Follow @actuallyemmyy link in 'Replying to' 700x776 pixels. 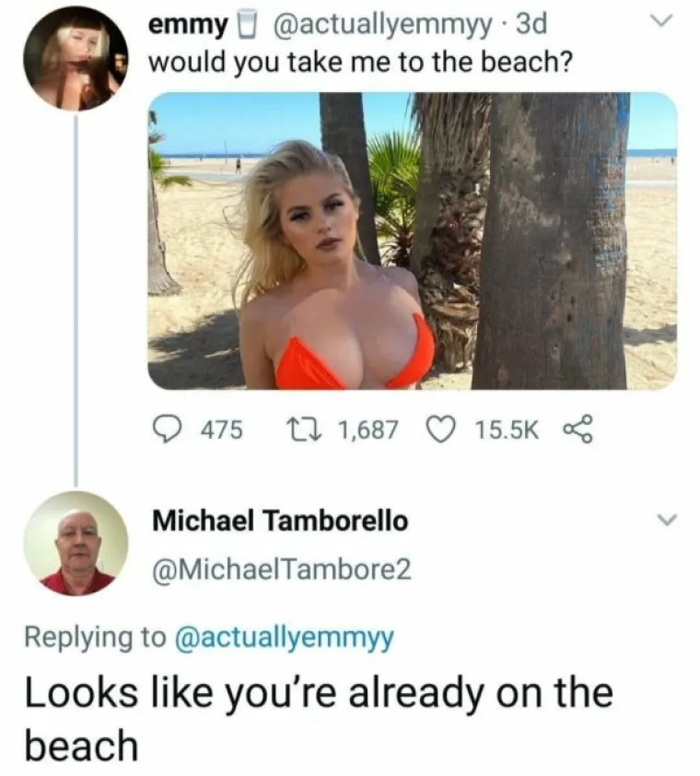click(284, 638)
